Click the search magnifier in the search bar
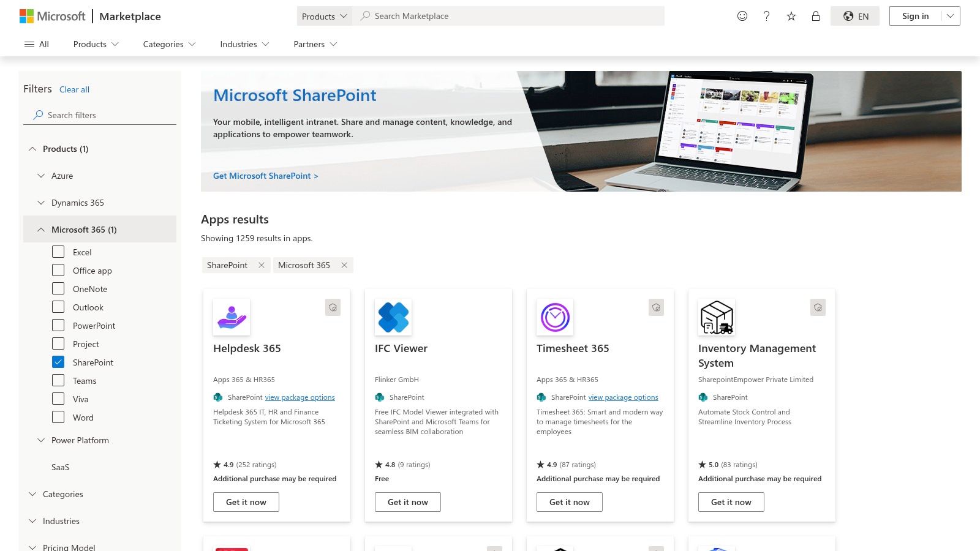 coord(364,16)
